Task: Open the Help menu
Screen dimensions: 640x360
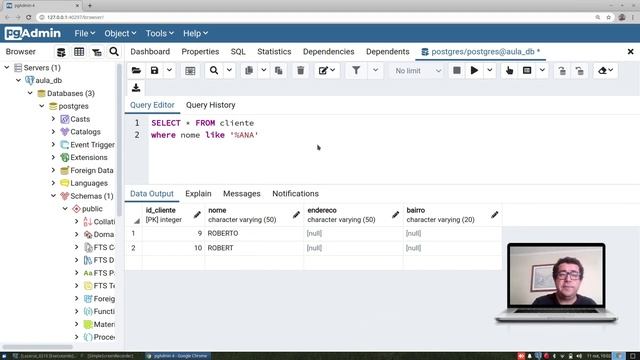Action: [x=195, y=33]
